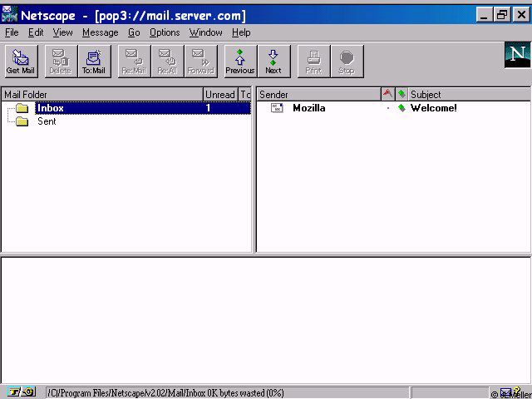Open the Welcome! message subject

pyautogui.click(x=434, y=108)
